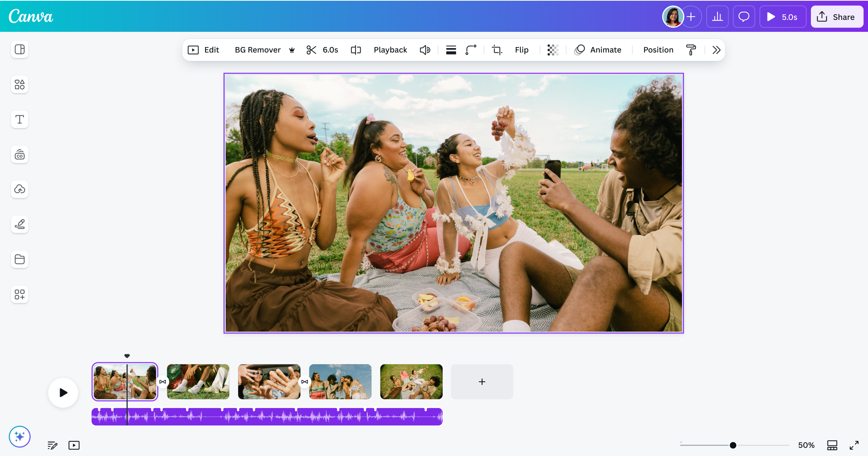This screenshot has height=456, width=868.
Task: Click the Apps grid-plus icon
Action: click(20, 294)
